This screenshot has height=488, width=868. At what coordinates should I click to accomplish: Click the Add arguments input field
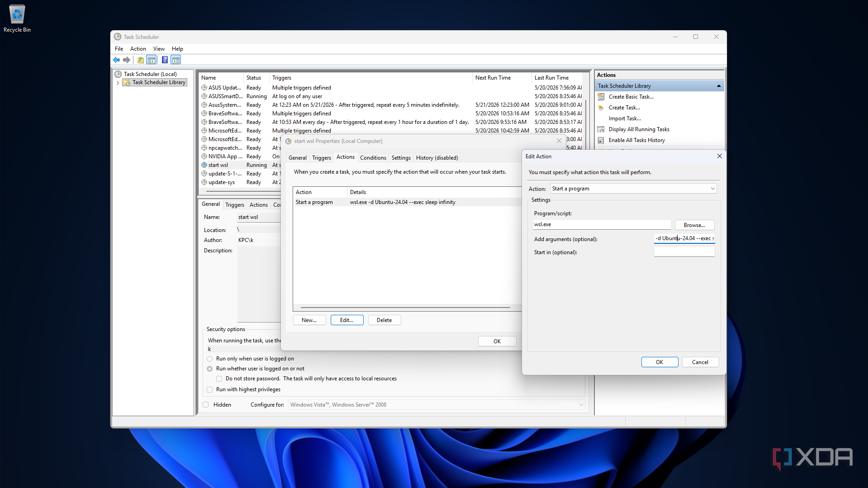[x=684, y=238]
